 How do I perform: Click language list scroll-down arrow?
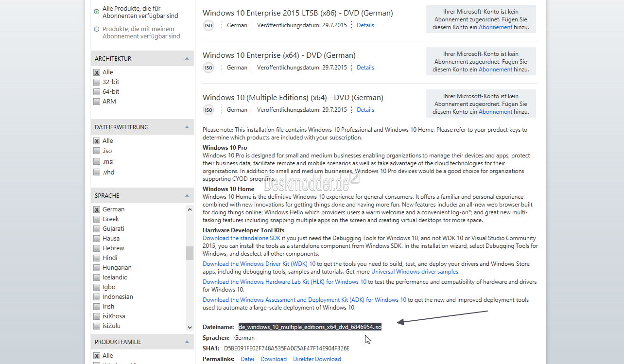coord(190,328)
